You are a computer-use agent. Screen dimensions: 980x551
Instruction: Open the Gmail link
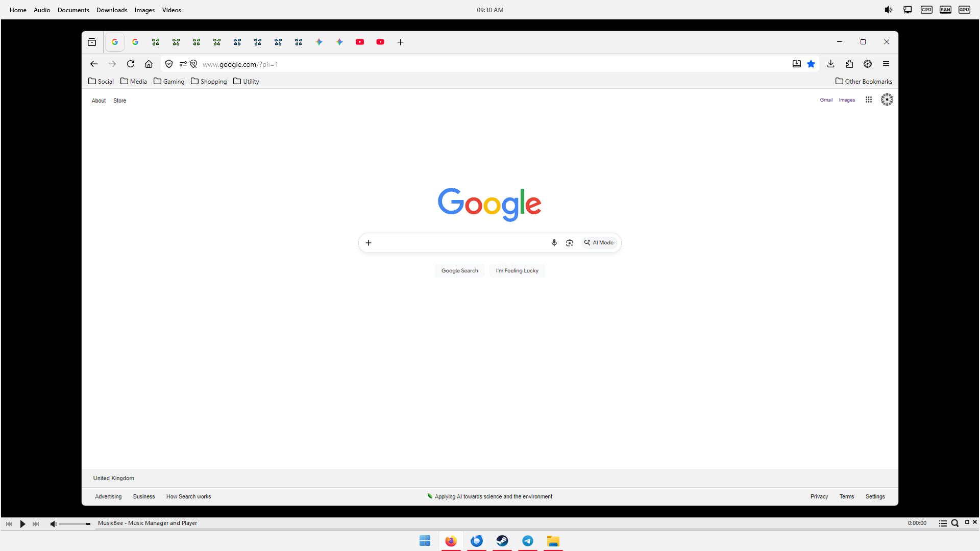click(826, 100)
